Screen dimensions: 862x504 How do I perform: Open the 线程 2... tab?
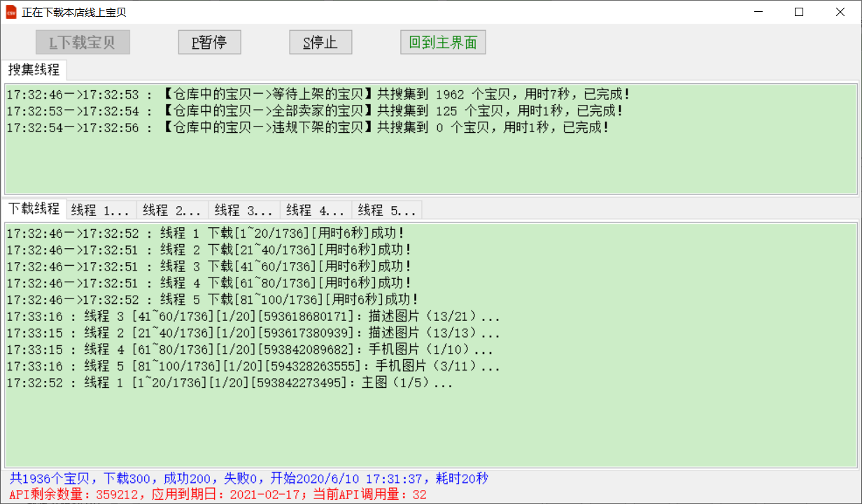pyautogui.click(x=173, y=210)
